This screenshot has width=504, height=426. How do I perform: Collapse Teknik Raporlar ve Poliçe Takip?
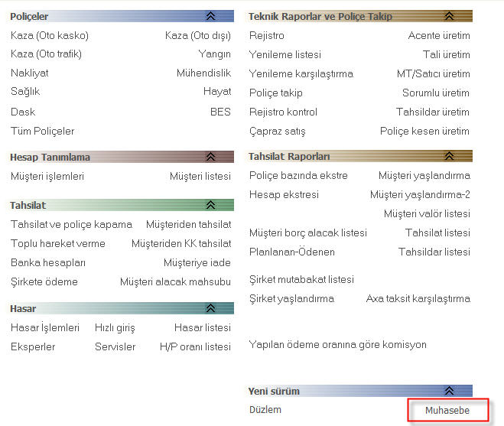(x=449, y=15)
